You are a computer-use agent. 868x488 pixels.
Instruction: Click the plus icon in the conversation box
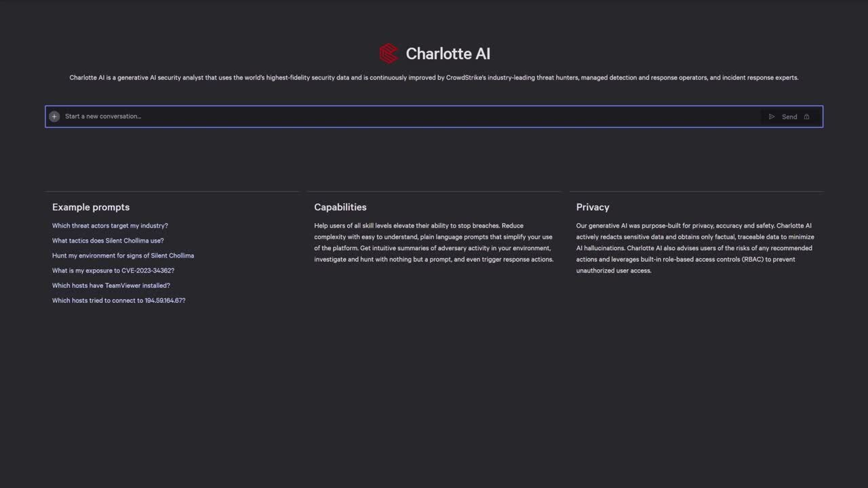pos(54,117)
